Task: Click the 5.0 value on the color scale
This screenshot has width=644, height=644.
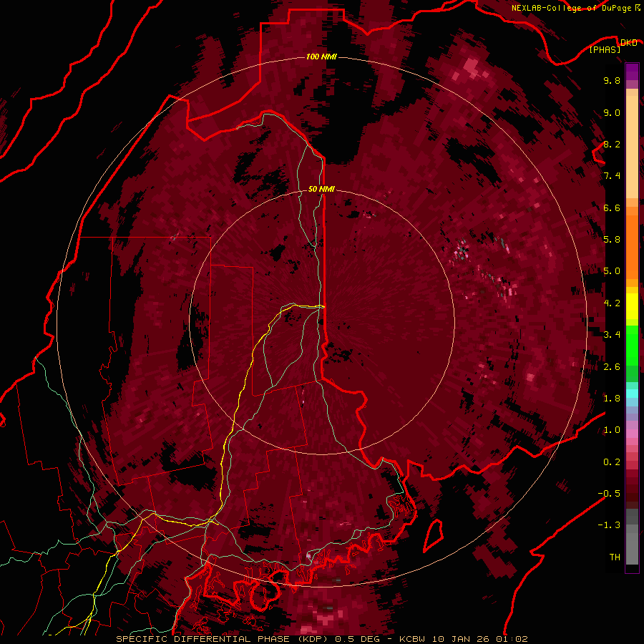Action: (x=612, y=271)
